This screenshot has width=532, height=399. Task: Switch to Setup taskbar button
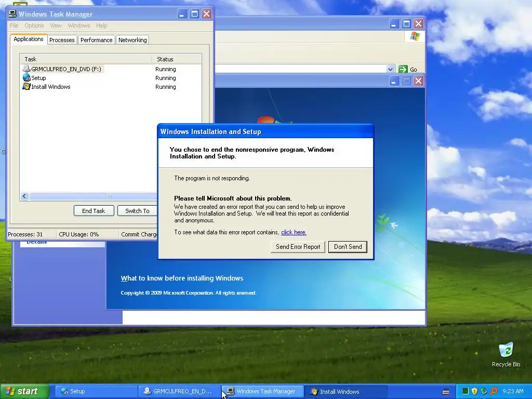point(96,391)
